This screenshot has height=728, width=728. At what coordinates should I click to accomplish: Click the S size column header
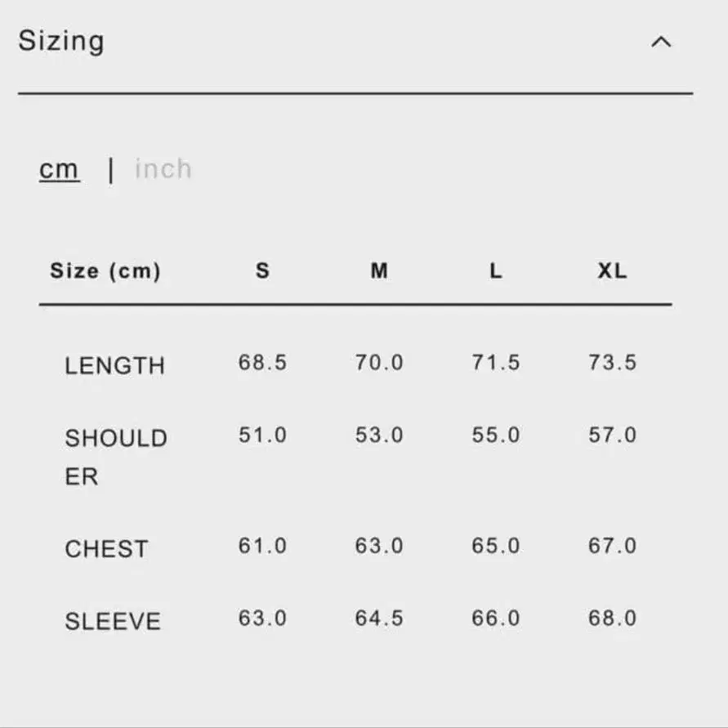point(262,271)
